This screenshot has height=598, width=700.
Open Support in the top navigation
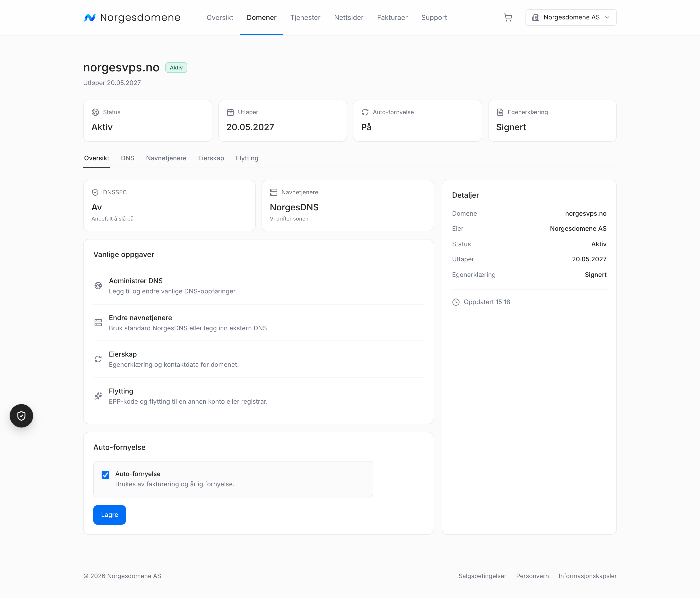click(434, 17)
